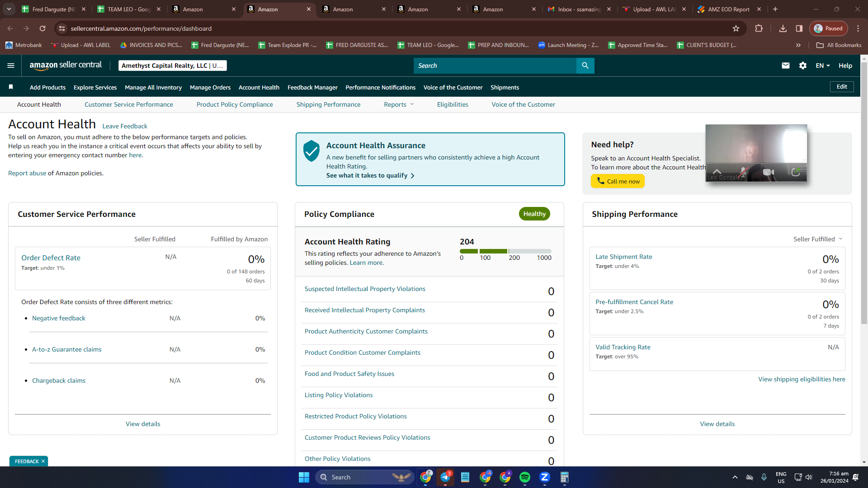Open the Order Defect Rate link
This screenshot has width=868, height=488.
pyautogui.click(x=51, y=258)
